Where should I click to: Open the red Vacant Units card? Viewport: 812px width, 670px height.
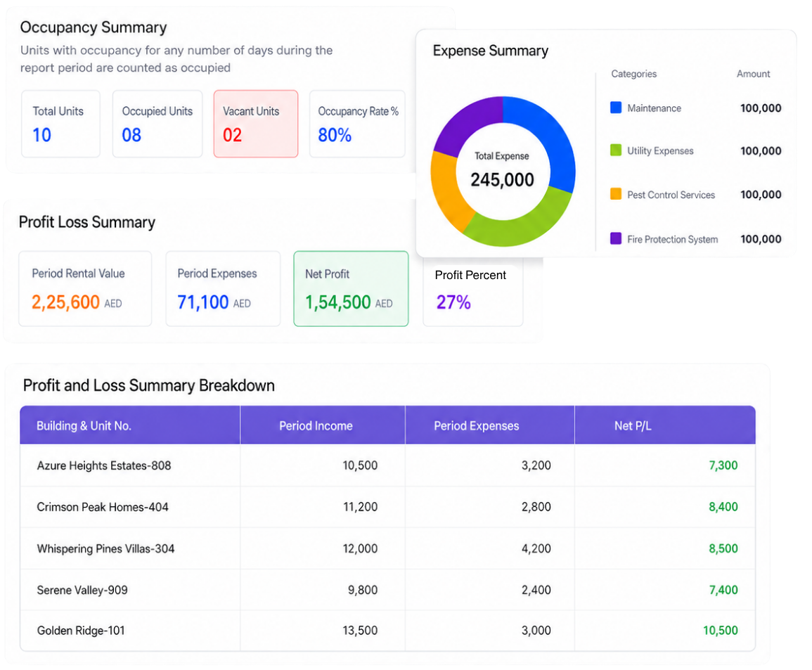256,124
